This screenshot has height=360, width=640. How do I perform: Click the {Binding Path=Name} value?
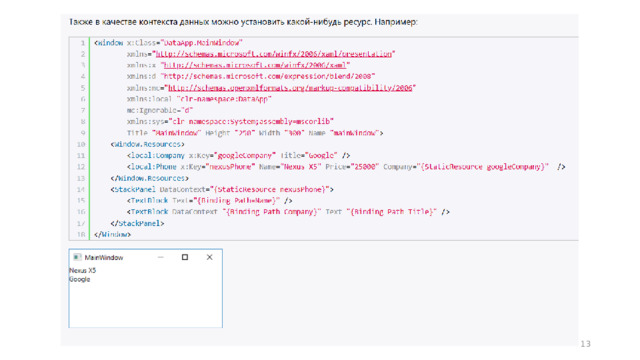pyautogui.click(x=236, y=201)
